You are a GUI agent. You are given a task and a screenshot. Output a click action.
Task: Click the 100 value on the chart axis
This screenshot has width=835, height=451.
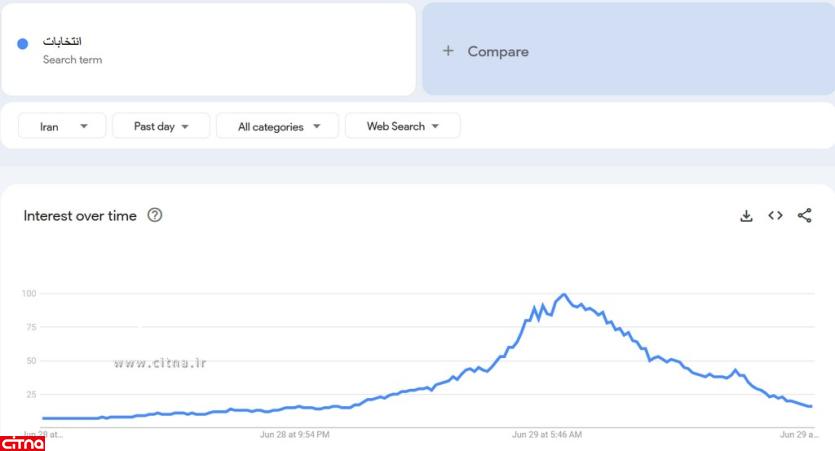coord(28,294)
